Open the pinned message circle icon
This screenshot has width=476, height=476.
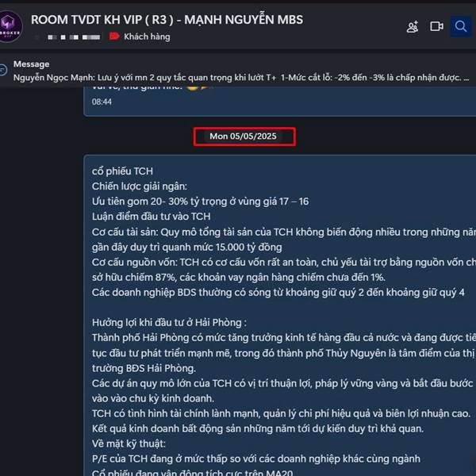pyautogui.click(x=2, y=70)
